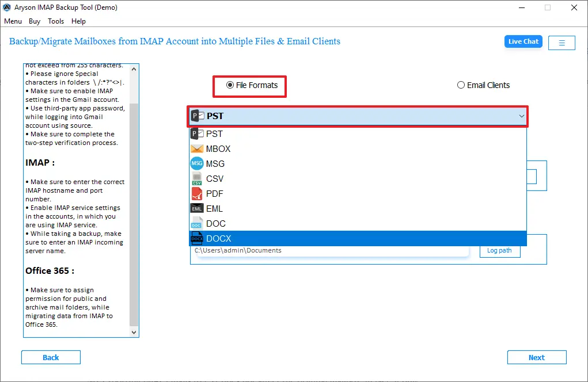The width and height of the screenshot is (588, 382).
Task: Select the Email Clients radio button
Action: [x=461, y=85]
